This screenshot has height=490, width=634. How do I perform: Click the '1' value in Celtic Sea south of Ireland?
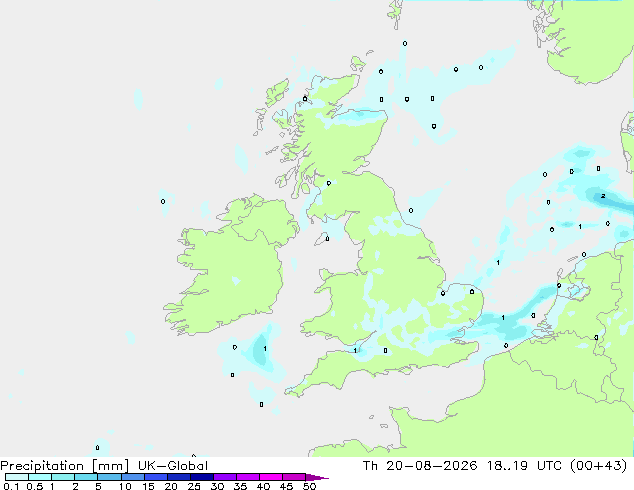pyautogui.click(x=265, y=348)
